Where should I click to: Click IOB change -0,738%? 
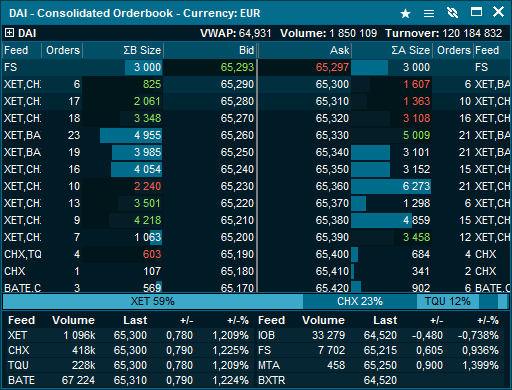(x=478, y=335)
